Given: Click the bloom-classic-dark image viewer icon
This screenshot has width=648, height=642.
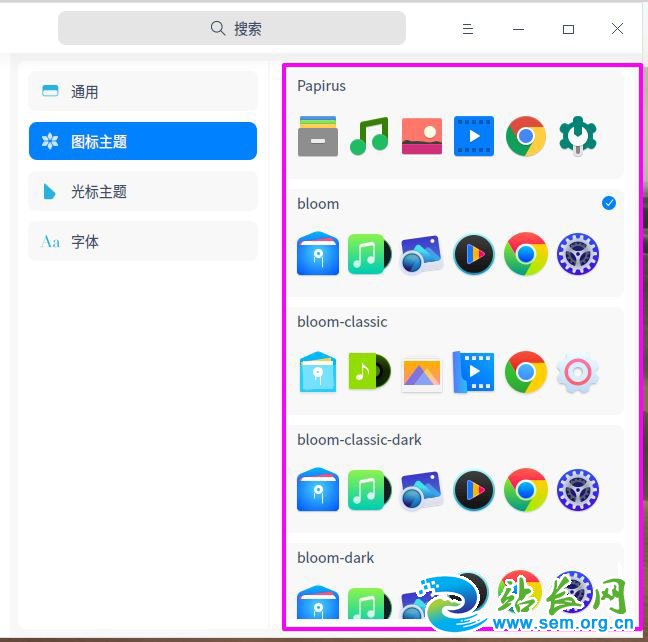Looking at the screenshot, I should point(422,490).
